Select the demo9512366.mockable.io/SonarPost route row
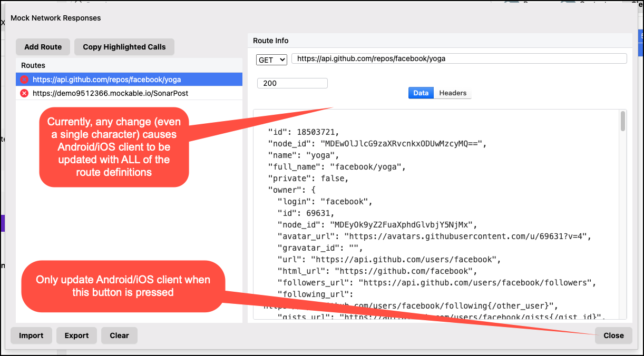The image size is (644, 356). 129,93
